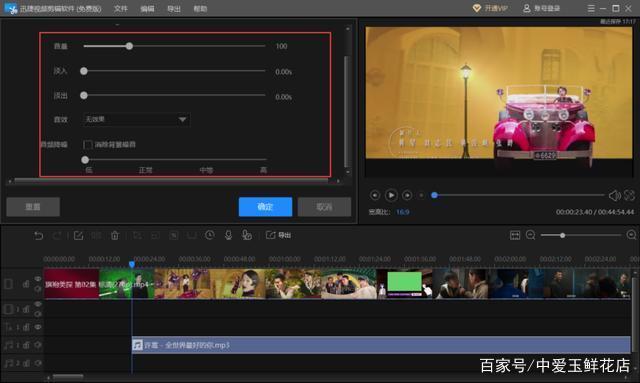Click the timeline zoom slider handle
640x383 pixels.
point(562,235)
